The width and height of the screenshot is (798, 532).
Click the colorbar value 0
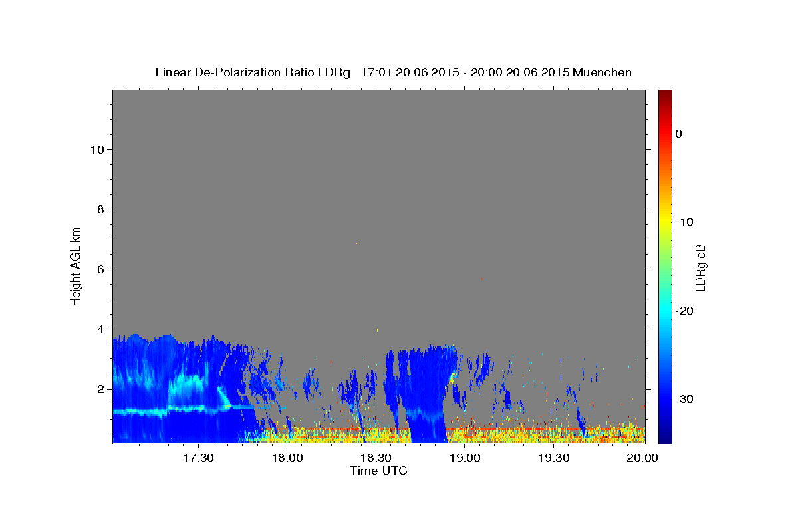(x=678, y=134)
